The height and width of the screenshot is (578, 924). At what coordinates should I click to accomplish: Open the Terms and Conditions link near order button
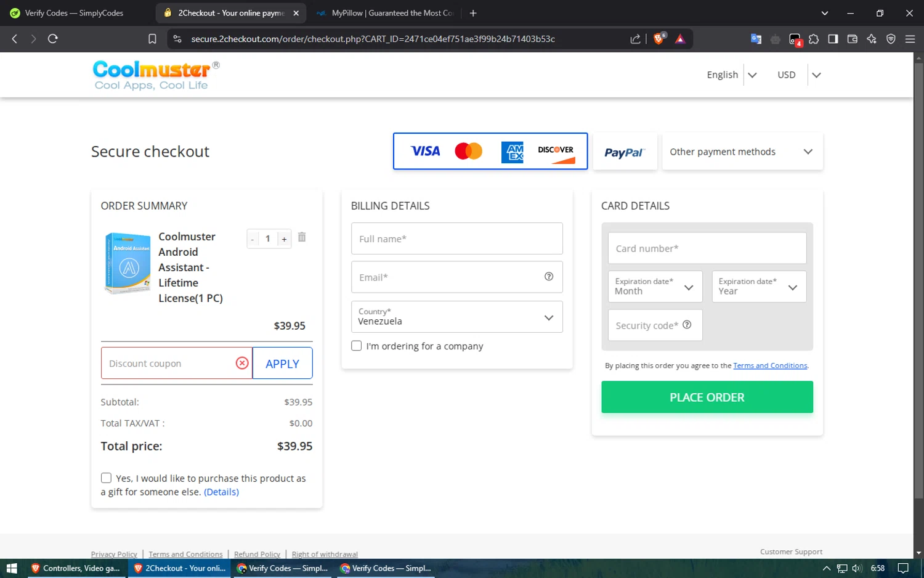(x=770, y=365)
